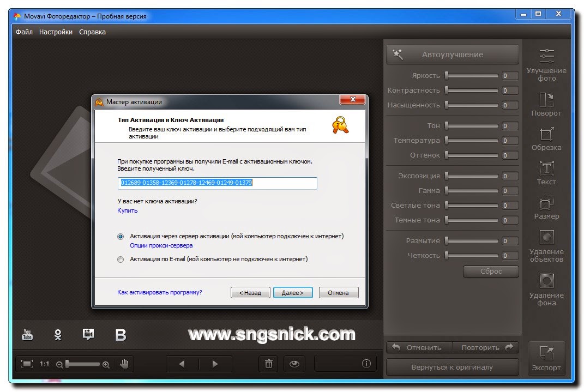The image size is (584, 392).
Task: Click the <Назад button
Action: (x=250, y=293)
